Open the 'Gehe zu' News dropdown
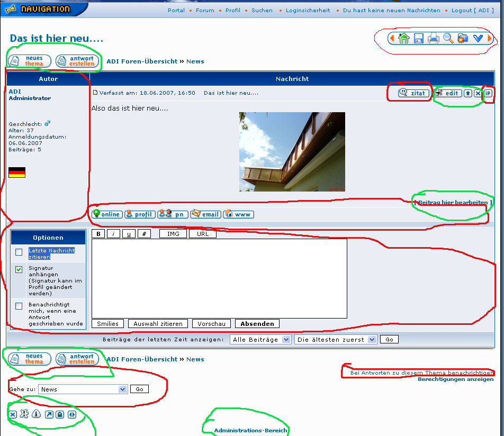The width and height of the screenshot is (504, 436). (83, 389)
